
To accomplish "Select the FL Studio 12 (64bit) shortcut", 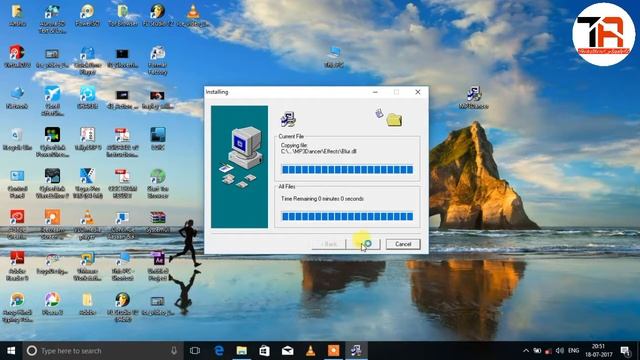I will pyautogui.click(x=122, y=307).
